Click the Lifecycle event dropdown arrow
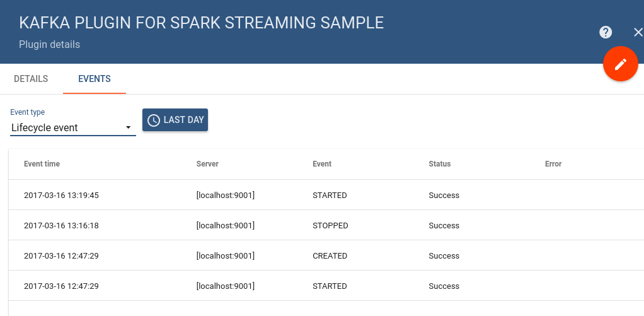The height and width of the screenshot is (316, 644). (129, 127)
